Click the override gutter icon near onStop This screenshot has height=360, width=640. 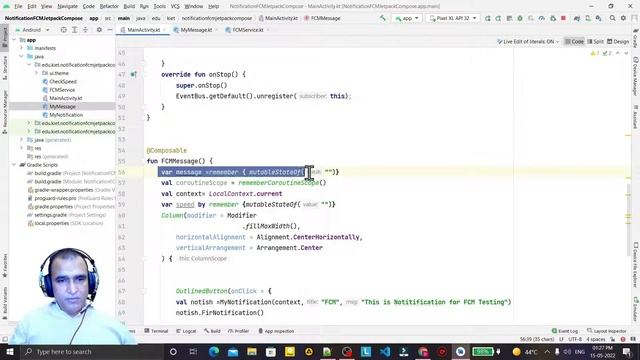(133, 74)
